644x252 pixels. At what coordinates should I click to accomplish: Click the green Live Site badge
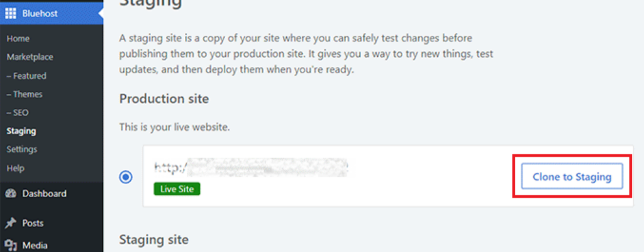pyautogui.click(x=177, y=189)
